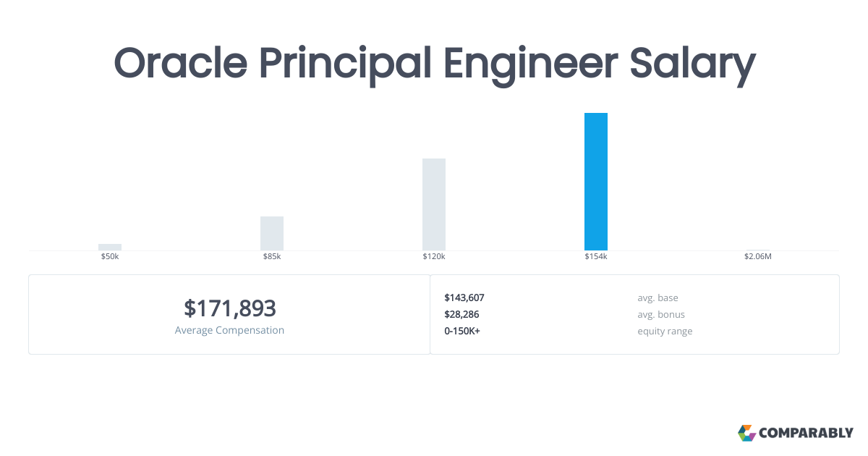Click the $85k axis label

click(272, 257)
